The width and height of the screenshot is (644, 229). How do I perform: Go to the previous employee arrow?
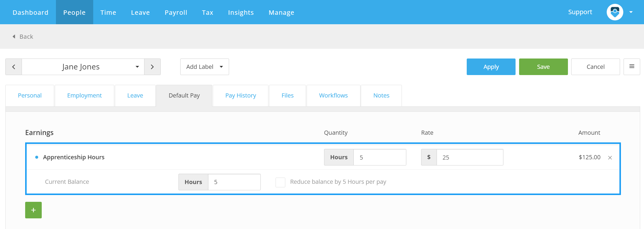(14, 67)
